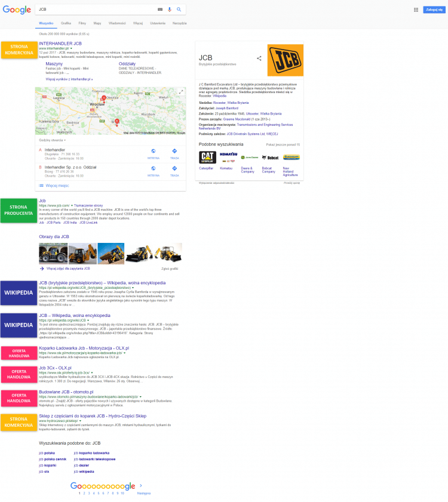Open JCB (brytyjskie przedsiębiorstwo) Wikipedia result

(x=102, y=283)
